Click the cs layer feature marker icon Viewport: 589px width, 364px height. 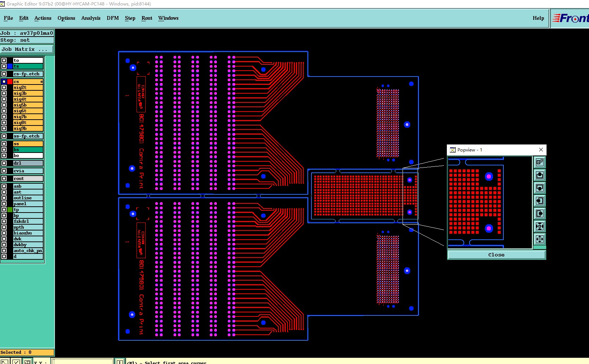click(x=41, y=82)
